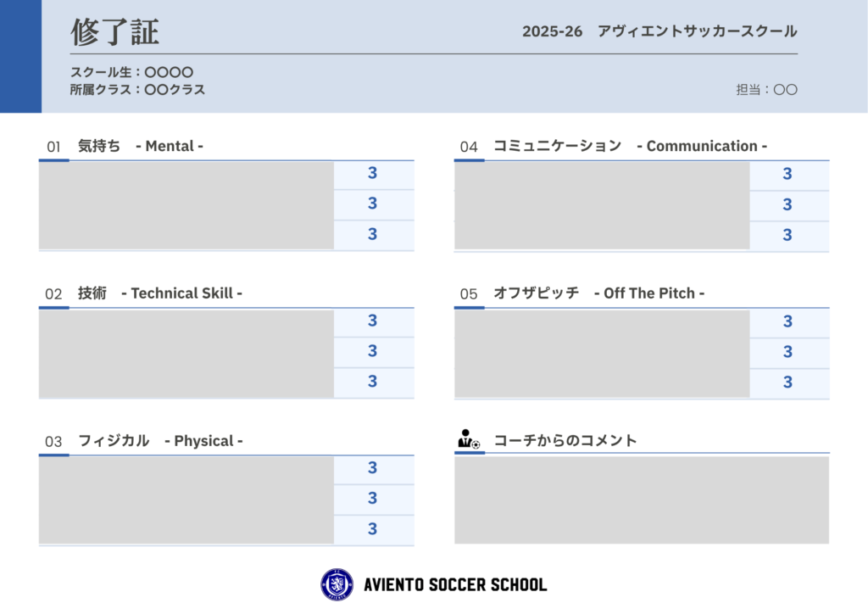The width and height of the screenshot is (868, 614).
Task: Click the スクール生 name line
Action: point(132,72)
